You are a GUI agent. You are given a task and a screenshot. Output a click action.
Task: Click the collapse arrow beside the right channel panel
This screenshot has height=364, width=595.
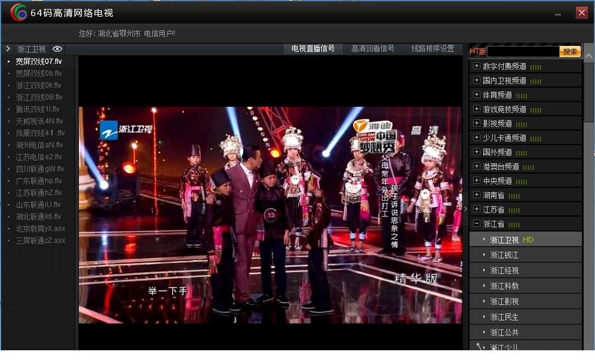click(465, 209)
